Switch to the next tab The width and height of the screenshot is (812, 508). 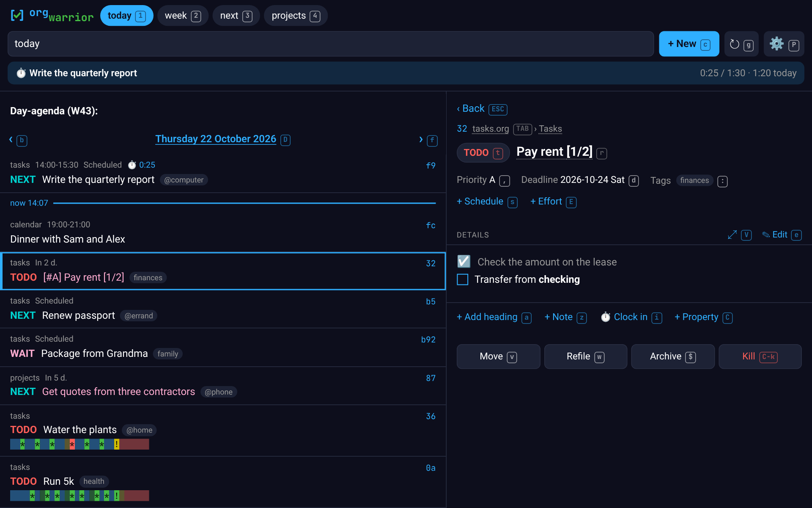236,16
